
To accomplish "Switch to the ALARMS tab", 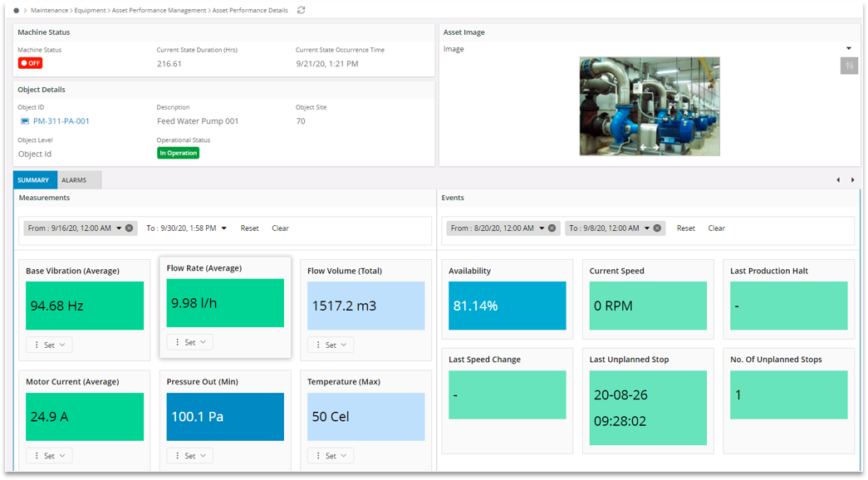I will tap(78, 179).
